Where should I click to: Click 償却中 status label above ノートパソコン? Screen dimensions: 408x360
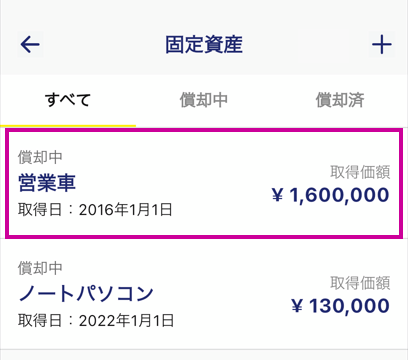pyautogui.click(x=40, y=268)
